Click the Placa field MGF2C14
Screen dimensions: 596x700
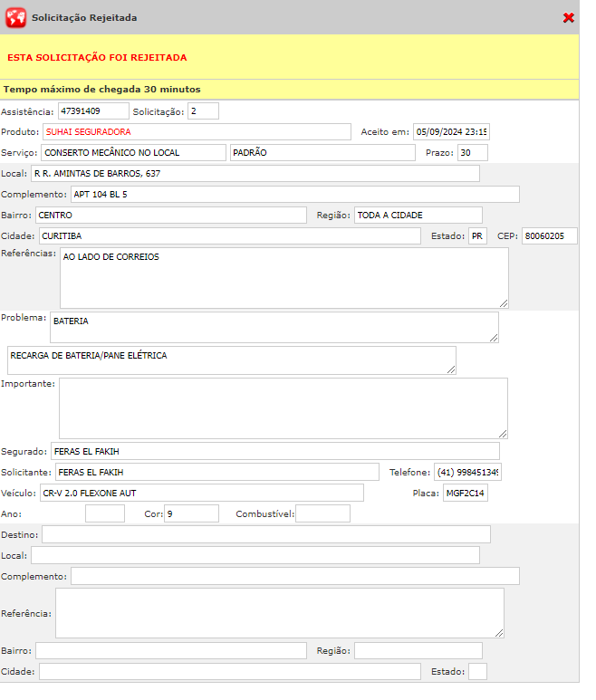[x=466, y=494]
